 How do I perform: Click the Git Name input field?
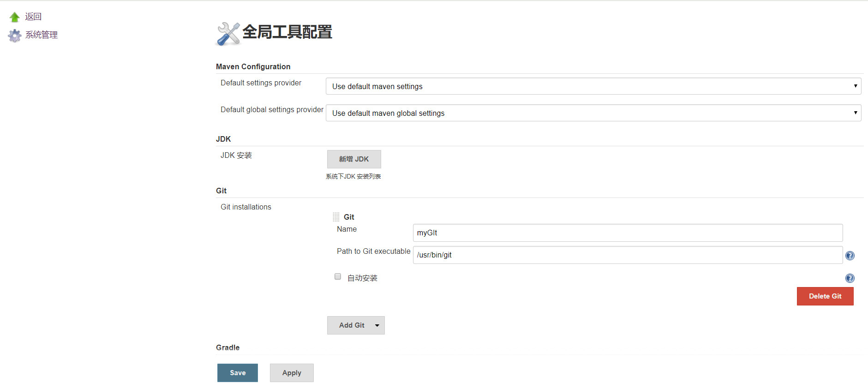point(628,233)
